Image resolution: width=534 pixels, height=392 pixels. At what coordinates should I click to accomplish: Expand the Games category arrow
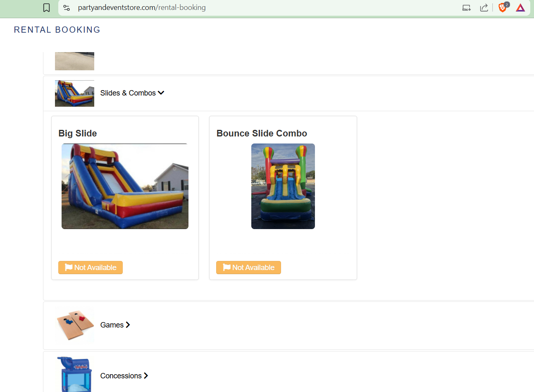(128, 325)
